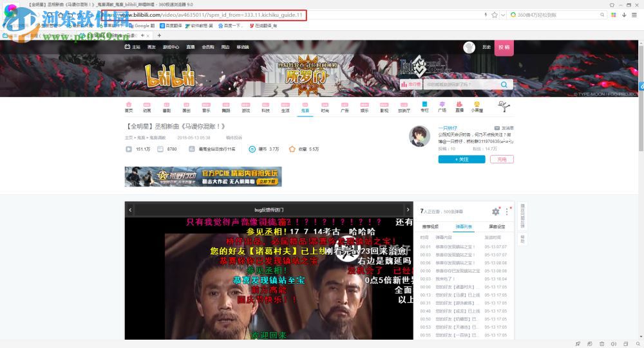
Task: Open the browser hamburger menu
Action: tap(634, 15)
